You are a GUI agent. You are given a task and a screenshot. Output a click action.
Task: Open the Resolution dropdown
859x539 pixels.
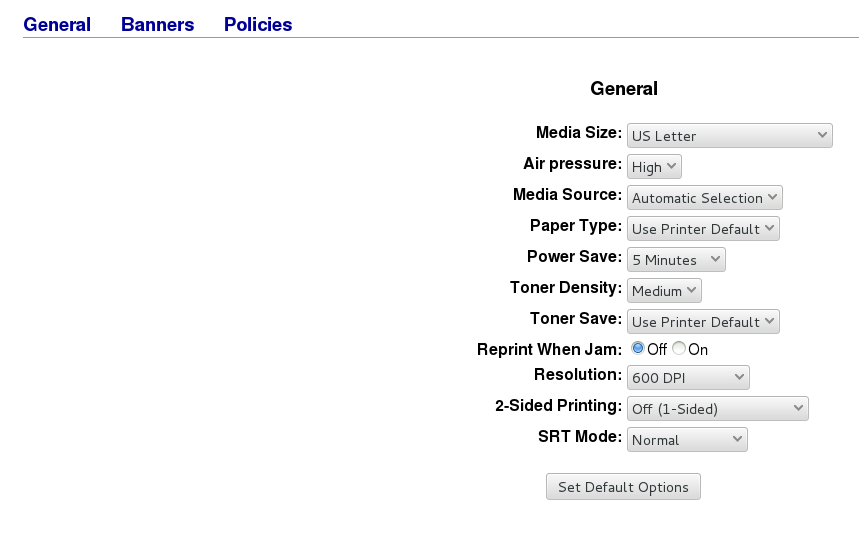click(x=688, y=378)
